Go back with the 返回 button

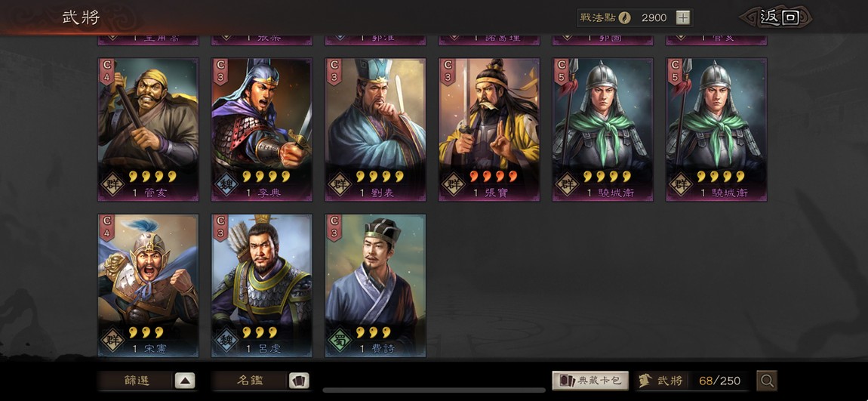(x=776, y=17)
